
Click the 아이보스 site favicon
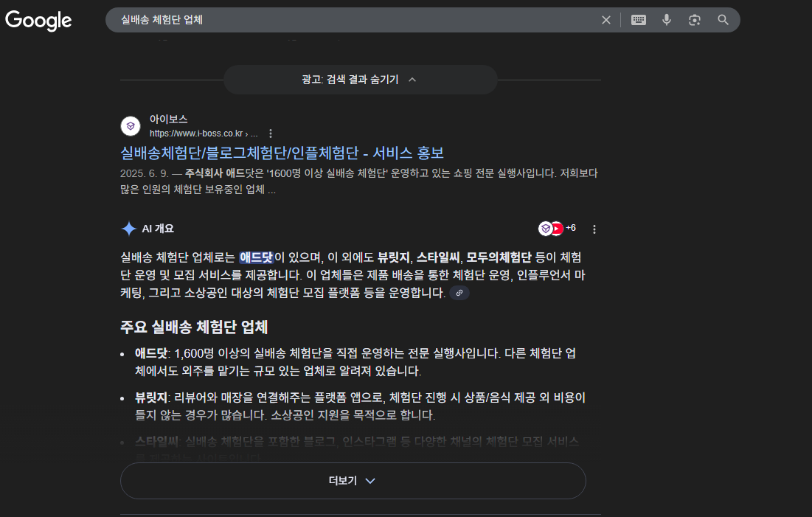[131, 126]
